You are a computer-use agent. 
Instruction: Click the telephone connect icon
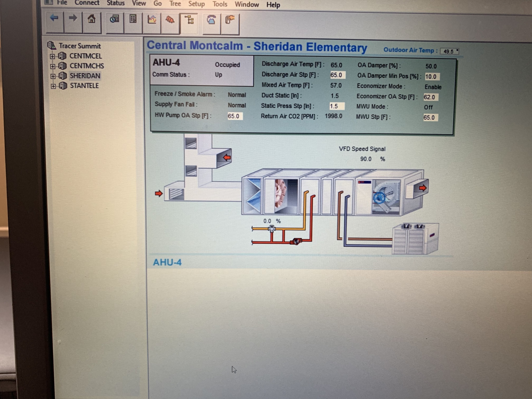[x=211, y=21]
